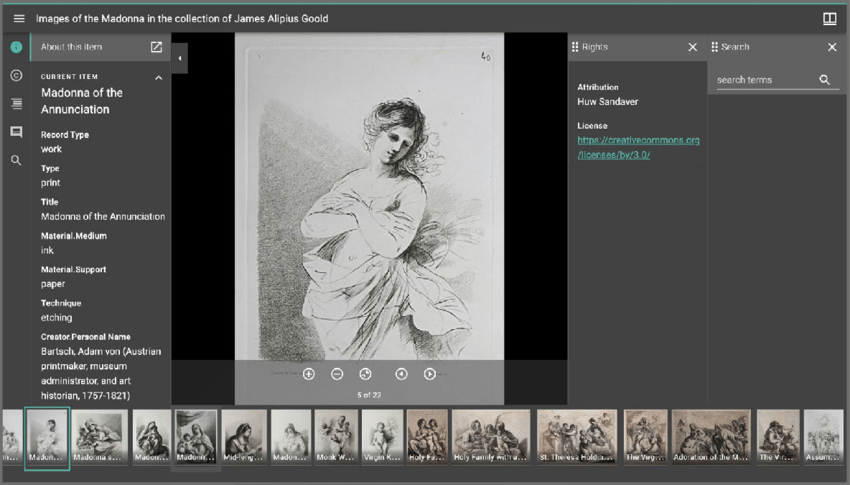
Task: Select the 'Adoration of the M...' thumbnail
Action: click(x=711, y=437)
